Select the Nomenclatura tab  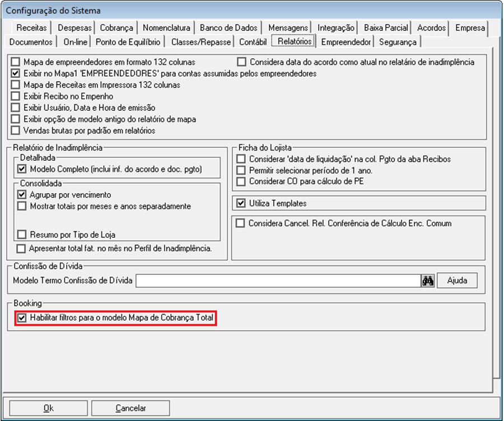click(166, 28)
